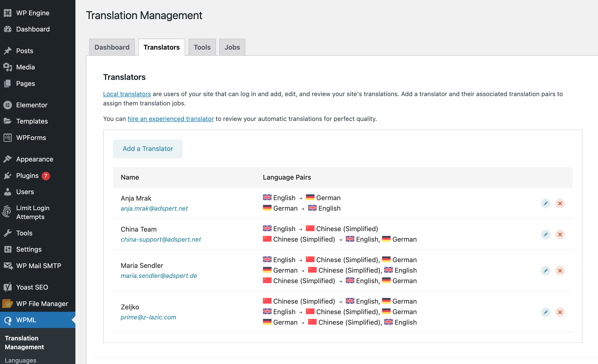This screenshot has height=364, width=598.
Task: Open the Tools tab in Translation Management
Action: (x=202, y=47)
